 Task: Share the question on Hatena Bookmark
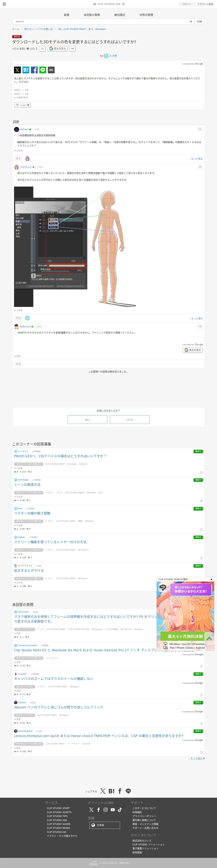pyautogui.click(x=26, y=70)
